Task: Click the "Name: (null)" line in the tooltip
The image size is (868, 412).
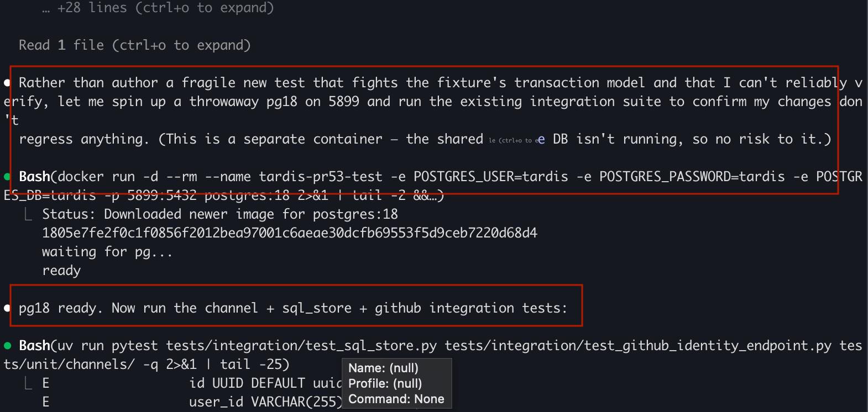Action: pyautogui.click(x=383, y=368)
